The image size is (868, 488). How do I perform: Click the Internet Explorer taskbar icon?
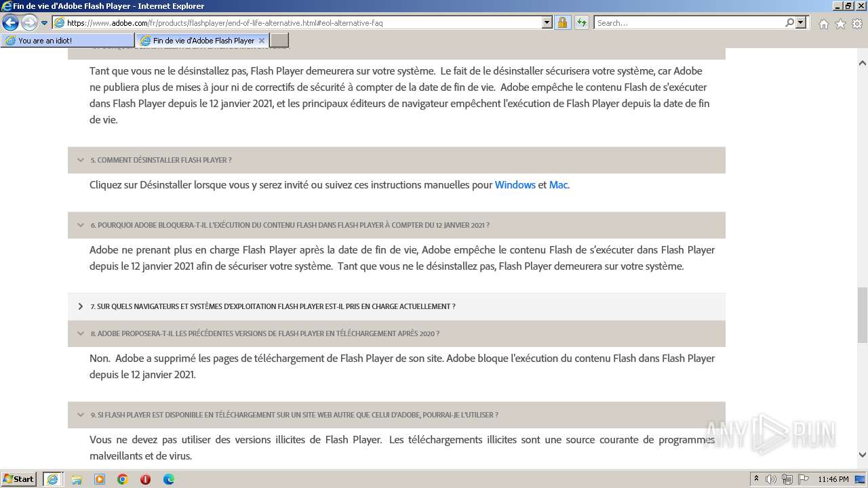coord(53,479)
